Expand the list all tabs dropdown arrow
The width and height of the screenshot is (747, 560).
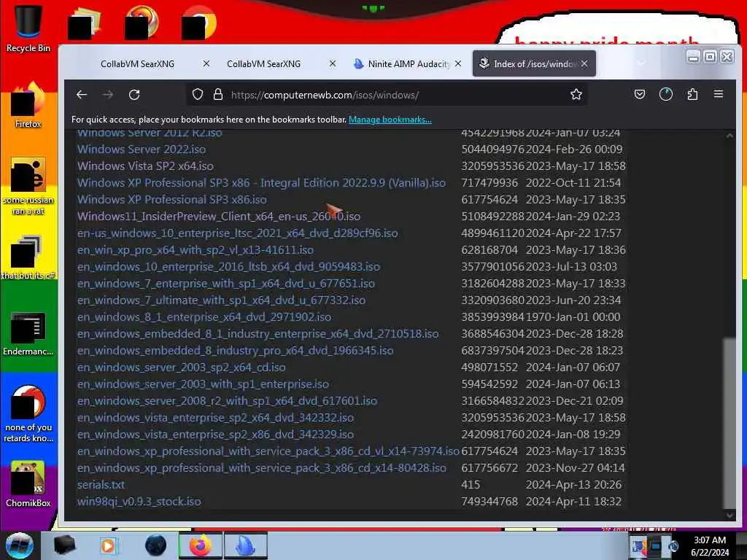pyautogui.click(x=641, y=63)
